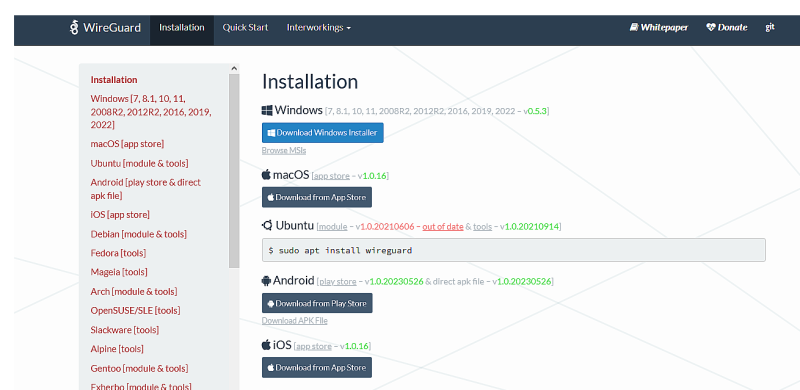Click the Apple logo beside iOS heading

tap(266, 345)
